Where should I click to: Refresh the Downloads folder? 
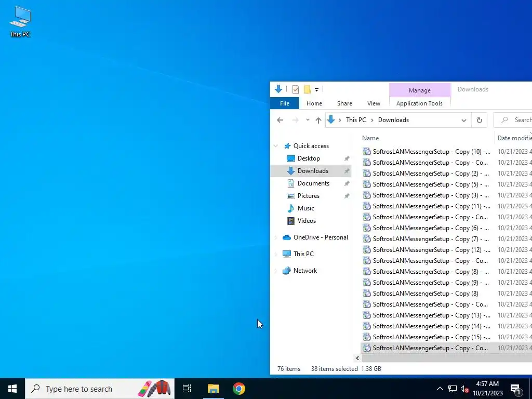tap(479, 120)
